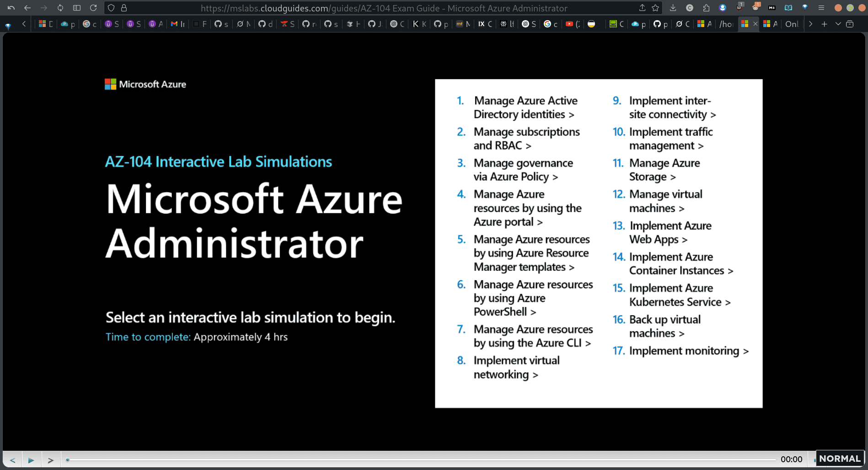Click the address bar URL field
Screen dimensions: 868x470
pos(384,8)
